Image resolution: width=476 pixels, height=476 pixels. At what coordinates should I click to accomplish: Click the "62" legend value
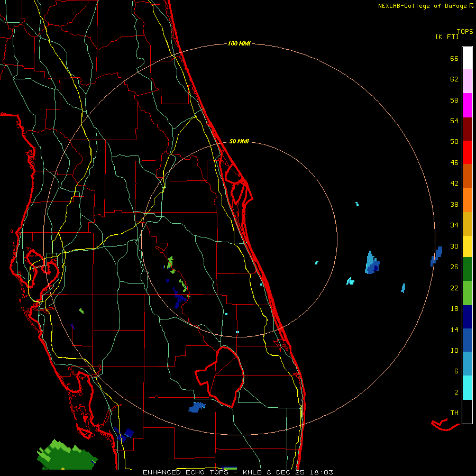click(x=454, y=79)
